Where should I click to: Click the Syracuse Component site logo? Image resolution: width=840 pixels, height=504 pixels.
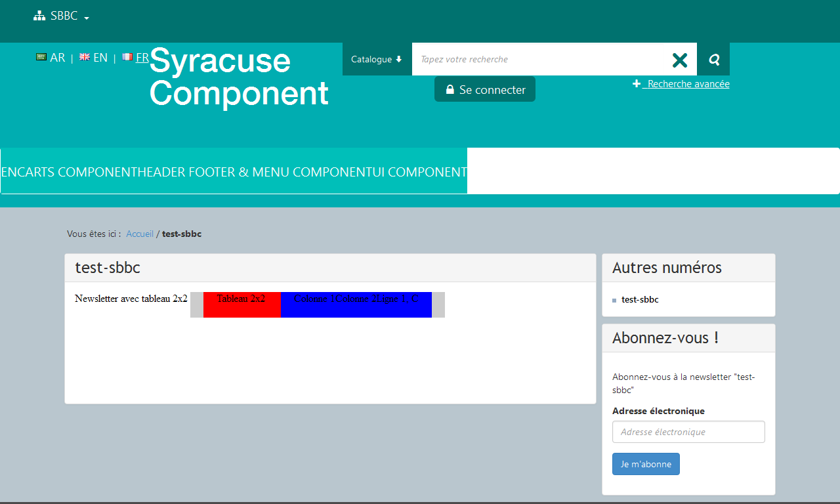[239, 77]
